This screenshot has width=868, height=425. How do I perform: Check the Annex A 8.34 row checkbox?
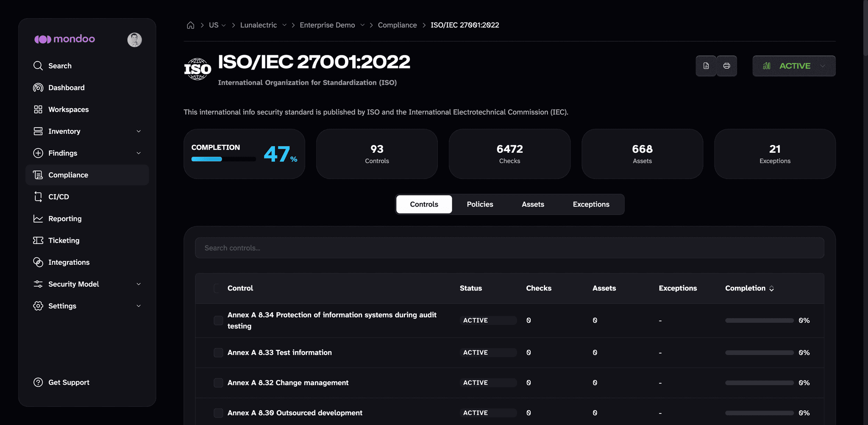pos(218,320)
